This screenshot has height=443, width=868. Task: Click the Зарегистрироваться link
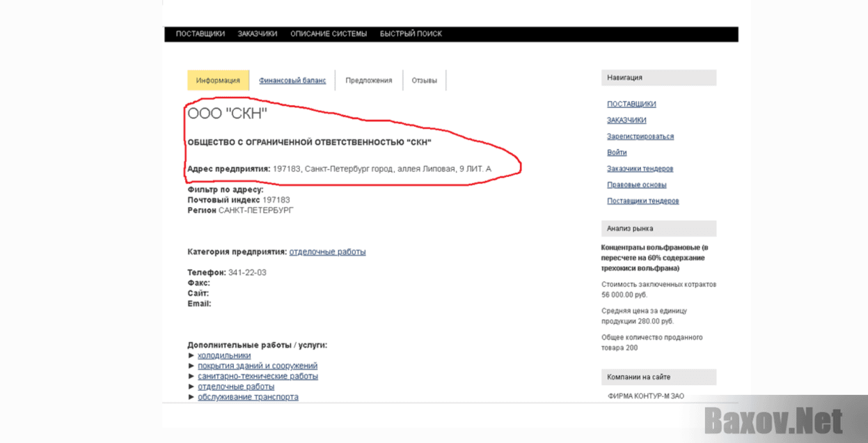pos(640,137)
